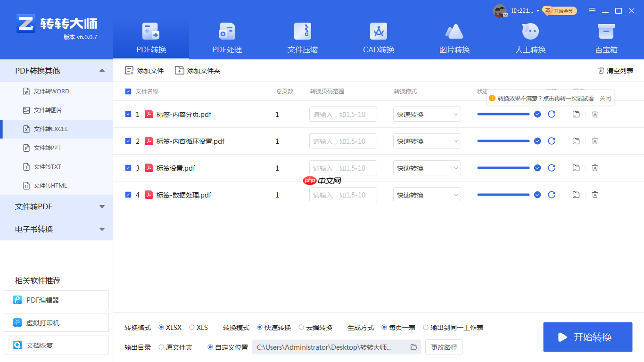644x362 pixels.
Task: Delete 标签-数据处理.pdf with trash icon
Action: (x=595, y=195)
